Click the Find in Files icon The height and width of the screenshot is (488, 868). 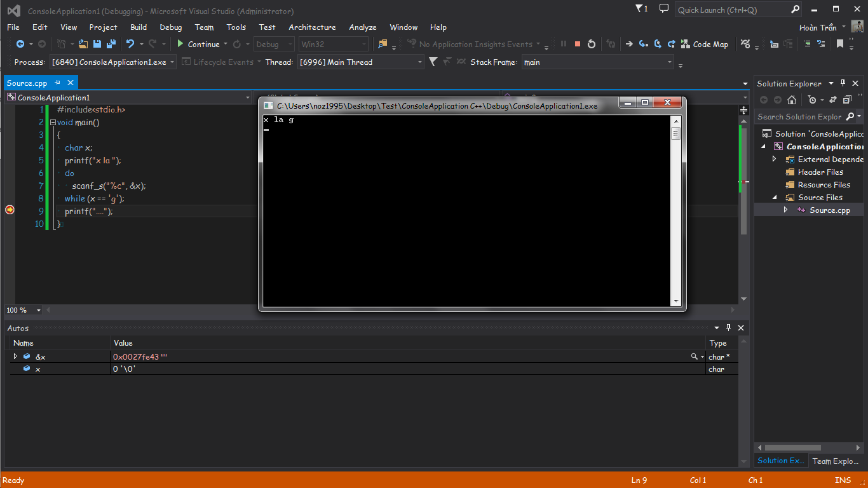coord(383,44)
